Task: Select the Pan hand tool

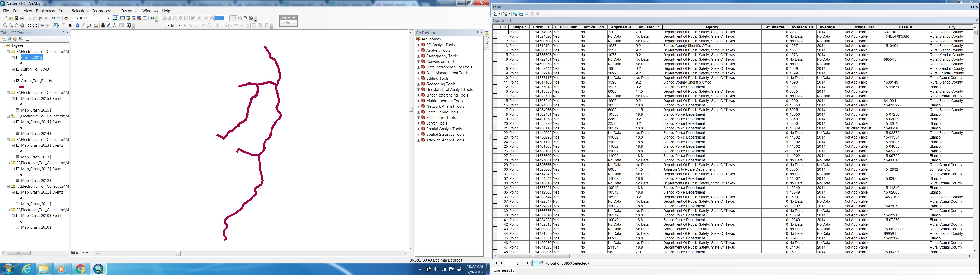Action: point(17,25)
